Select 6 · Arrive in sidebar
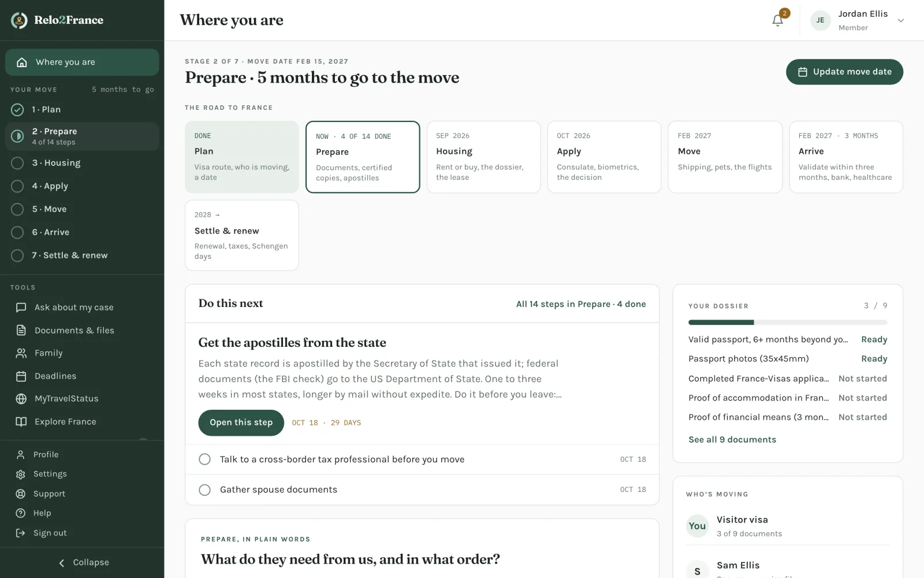The image size is (924, 578). tap(82, 232)
